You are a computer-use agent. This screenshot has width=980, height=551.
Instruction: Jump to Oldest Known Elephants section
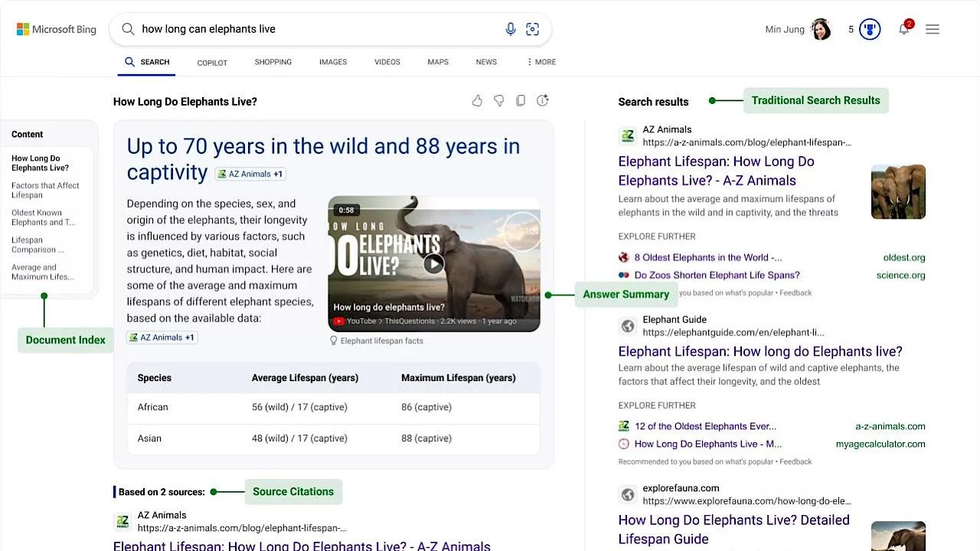tap(43, 218)
